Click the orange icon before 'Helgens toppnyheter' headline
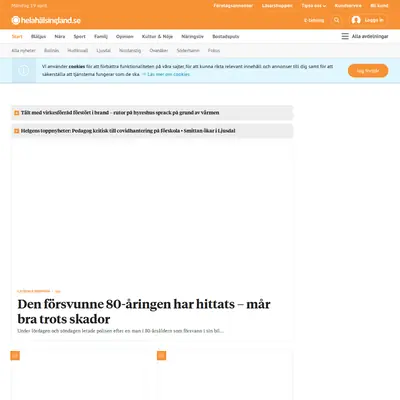The image size is (400, 400). point(16,131)
